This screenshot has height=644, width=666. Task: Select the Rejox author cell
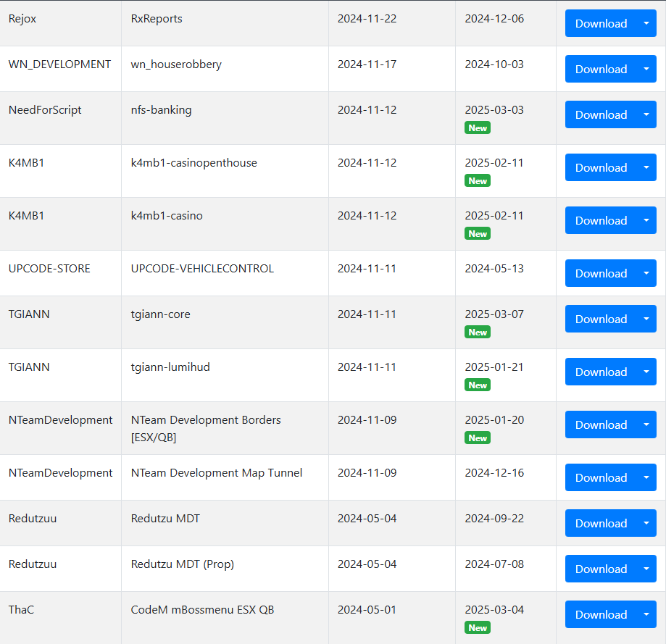[x=60, y=23]
